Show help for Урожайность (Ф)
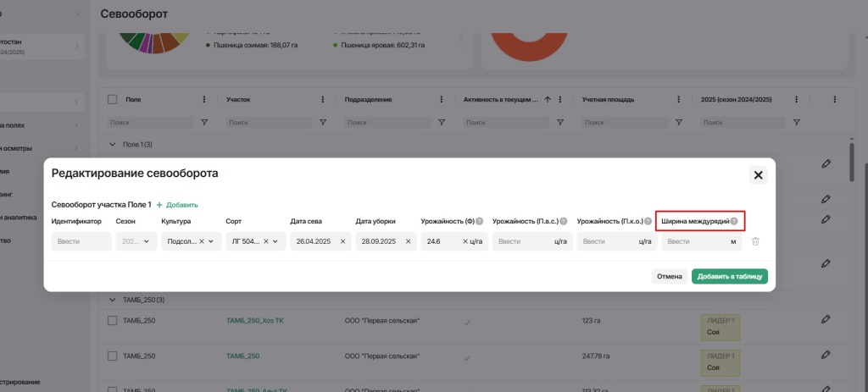Image resolution: width=868 pixels, height=392 pixels. tap(480, 221)
